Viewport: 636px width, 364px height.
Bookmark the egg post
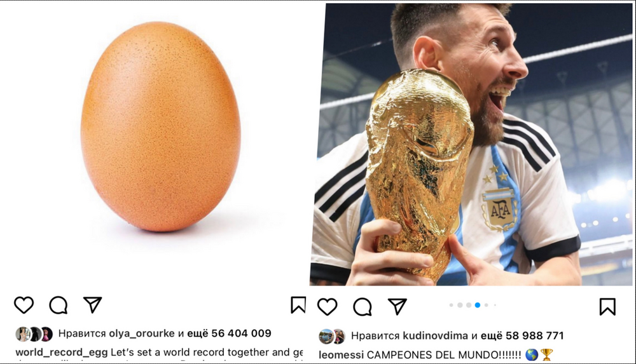pos(298,305)
